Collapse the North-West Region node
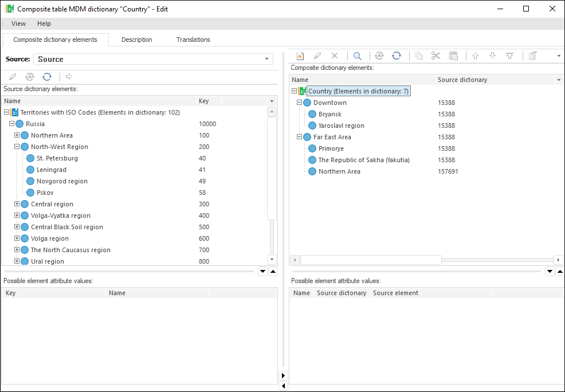Image resolution: width=565 pixels, height=392 pixels. (x=17, y=147)
